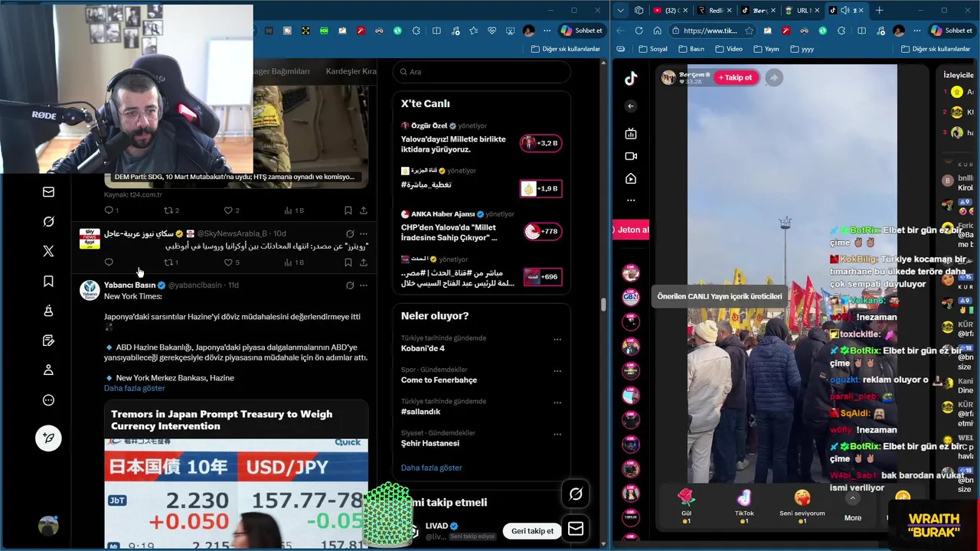Open split screen icon in left browser

(436, 31)
